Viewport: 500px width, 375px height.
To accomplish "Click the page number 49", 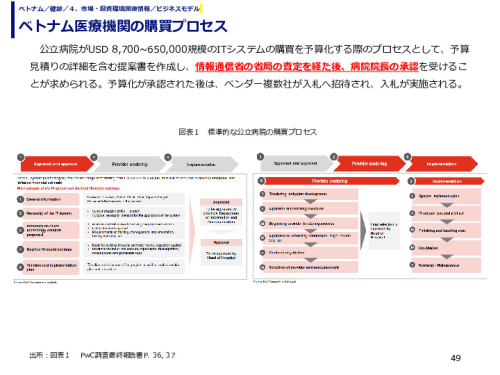I will (456, 358).
